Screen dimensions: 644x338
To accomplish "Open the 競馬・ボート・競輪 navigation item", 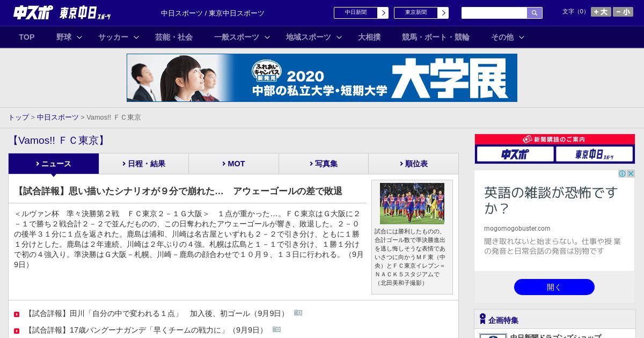I will point(436,37).
